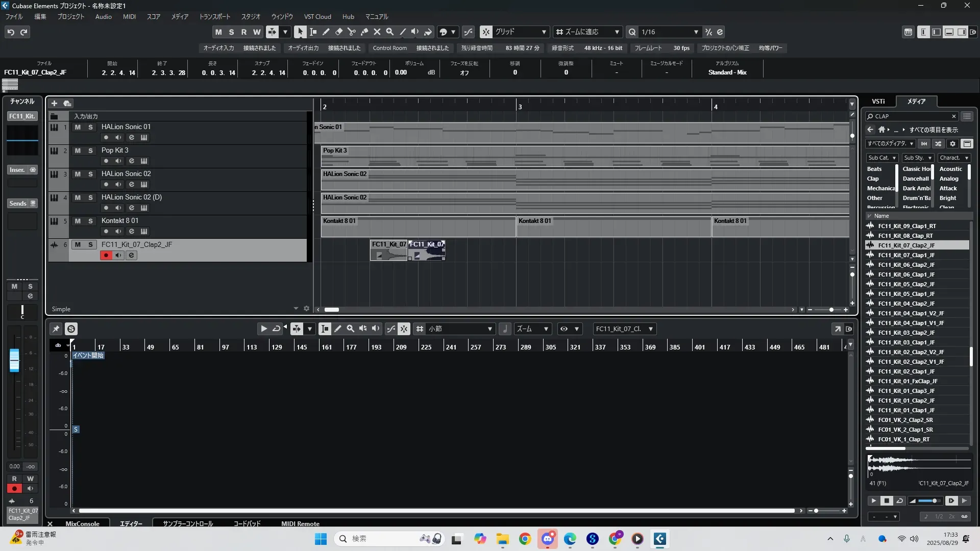Solo the Kontakt 8 01 track
The image size is (980, 551).
point(90,221)
